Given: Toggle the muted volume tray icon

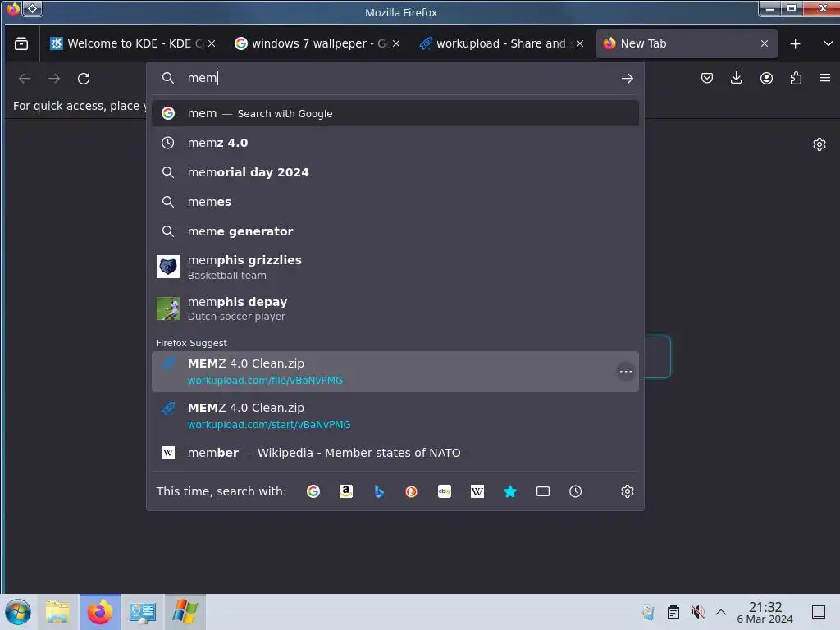Looking at the screenshot, I should (697, 612).
